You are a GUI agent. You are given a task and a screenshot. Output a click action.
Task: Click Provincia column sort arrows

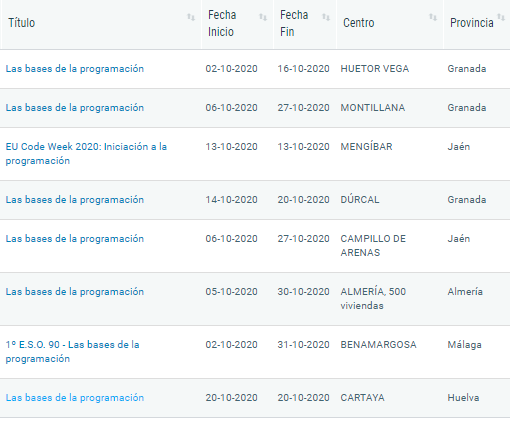[x=501, y=17]
